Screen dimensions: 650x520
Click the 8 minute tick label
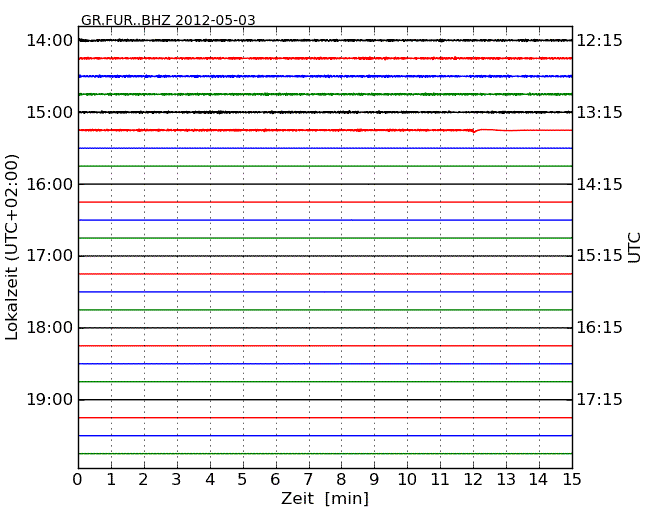click(x=342, y=480)
